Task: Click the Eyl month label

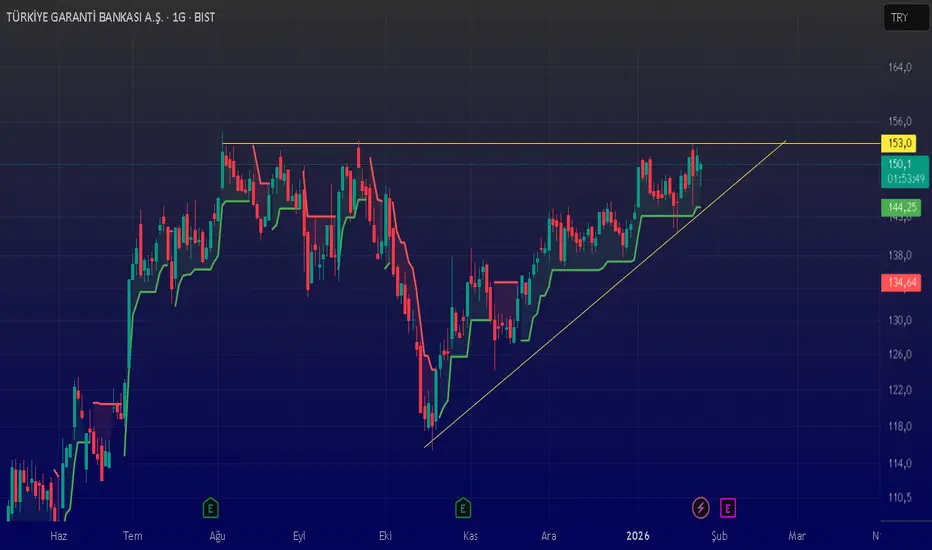Action: [299, 536]
